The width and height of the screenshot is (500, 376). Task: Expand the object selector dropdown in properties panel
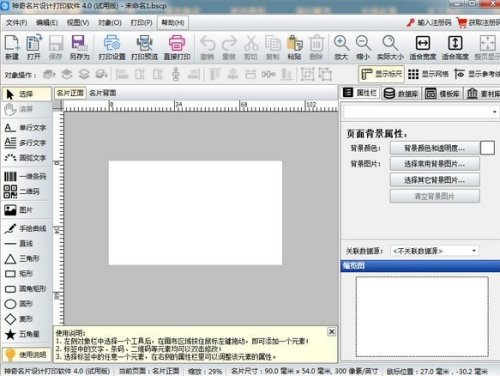tap(495, 112)
